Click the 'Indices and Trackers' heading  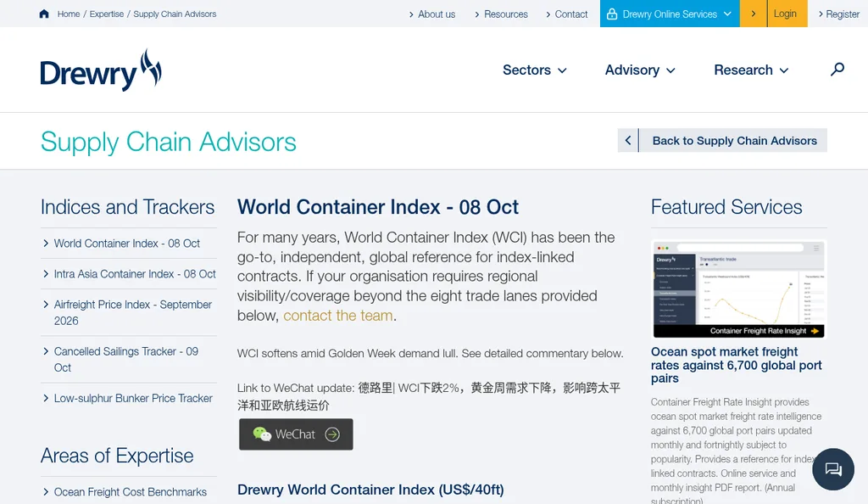pyautogui.click(x=127, y=207)
